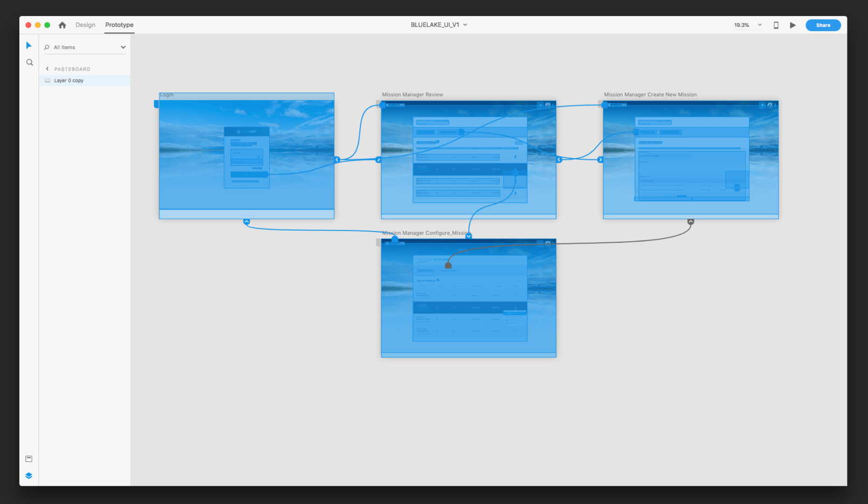Toggle the Layers panel icon

tap(29, 475)
